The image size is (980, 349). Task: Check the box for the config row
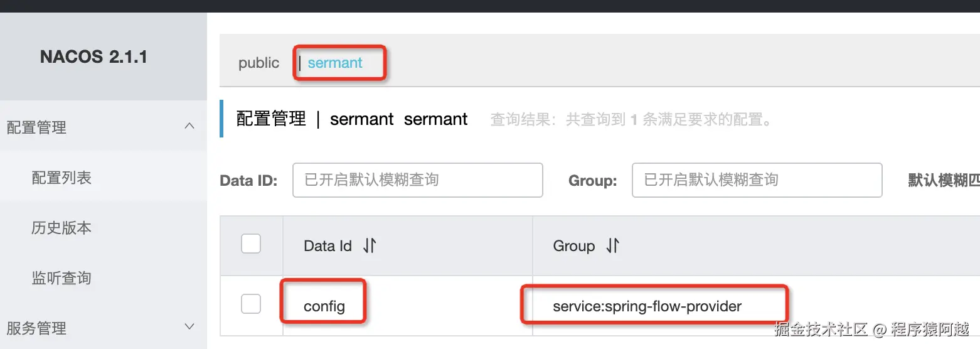point(251,304)
